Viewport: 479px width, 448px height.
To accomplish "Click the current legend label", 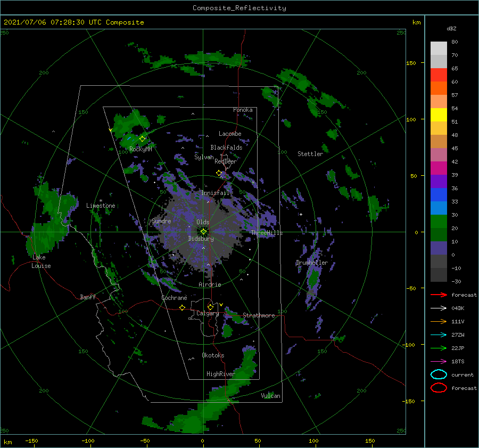I will [x=463, y=374].
